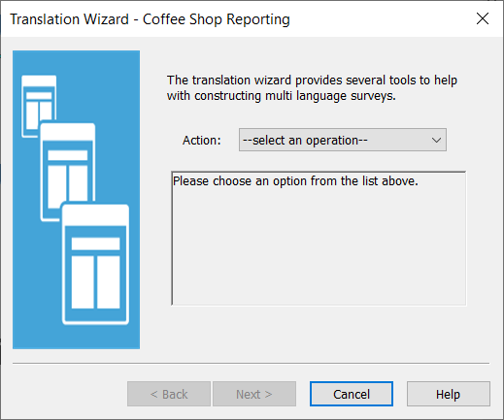The height and width of the screenshot is (420, 504).
Task: Click the Translation Wizard title bar text
Action: [150, 19]
